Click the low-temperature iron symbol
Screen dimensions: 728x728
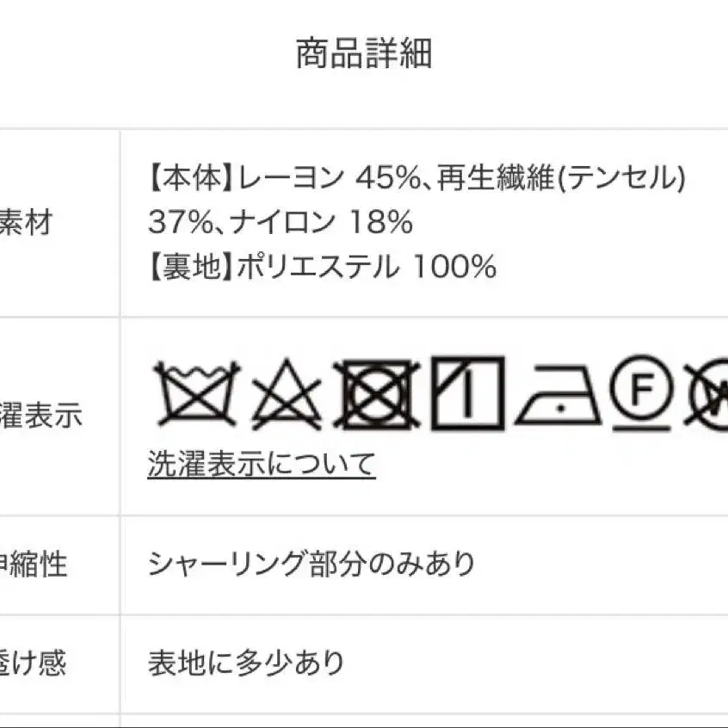pos(558,395)
